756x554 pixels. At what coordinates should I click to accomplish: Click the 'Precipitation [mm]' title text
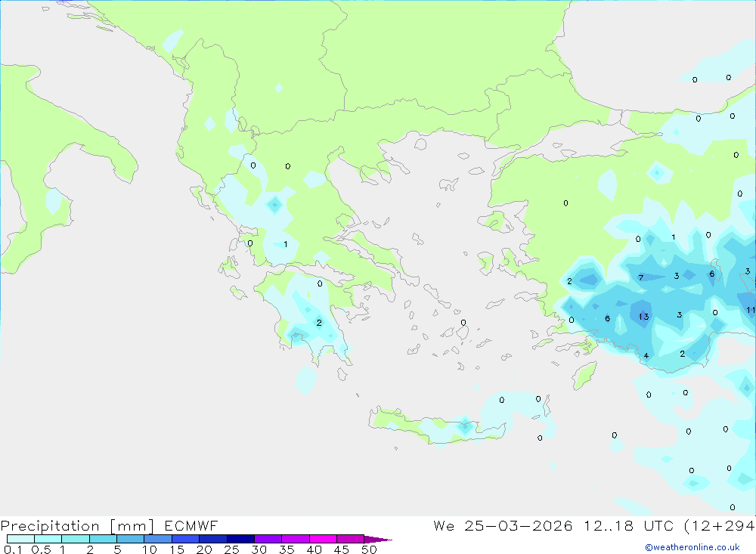click(x=77, y=526)
